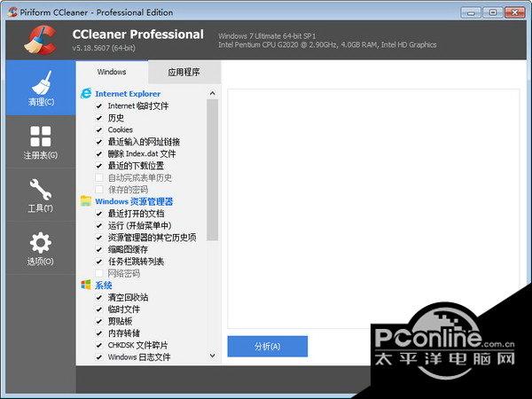Select the Windows 资源管理器 group heading

[x=134, y=201]
